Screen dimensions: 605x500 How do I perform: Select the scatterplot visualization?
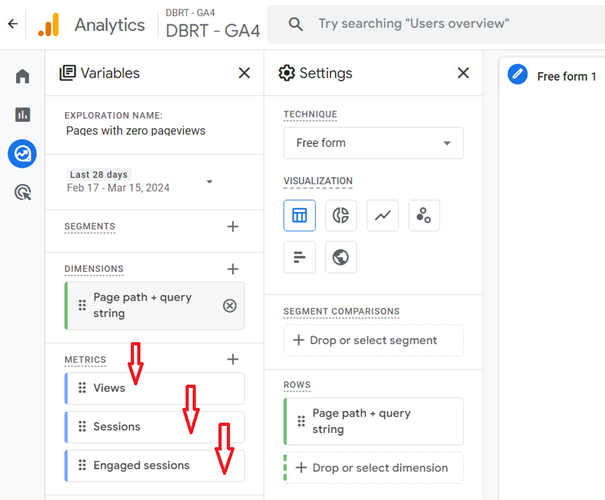point(424,215)
